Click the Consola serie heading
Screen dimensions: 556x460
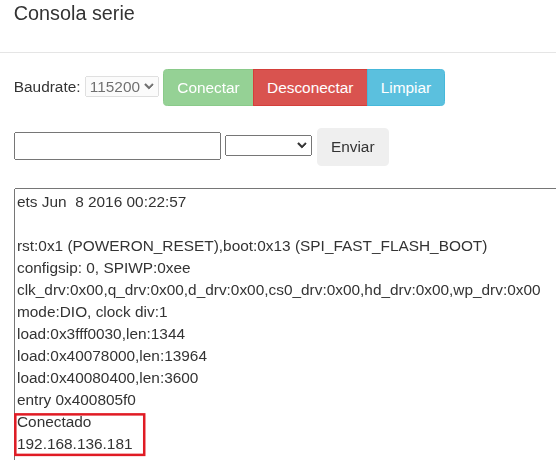(74, 13)
